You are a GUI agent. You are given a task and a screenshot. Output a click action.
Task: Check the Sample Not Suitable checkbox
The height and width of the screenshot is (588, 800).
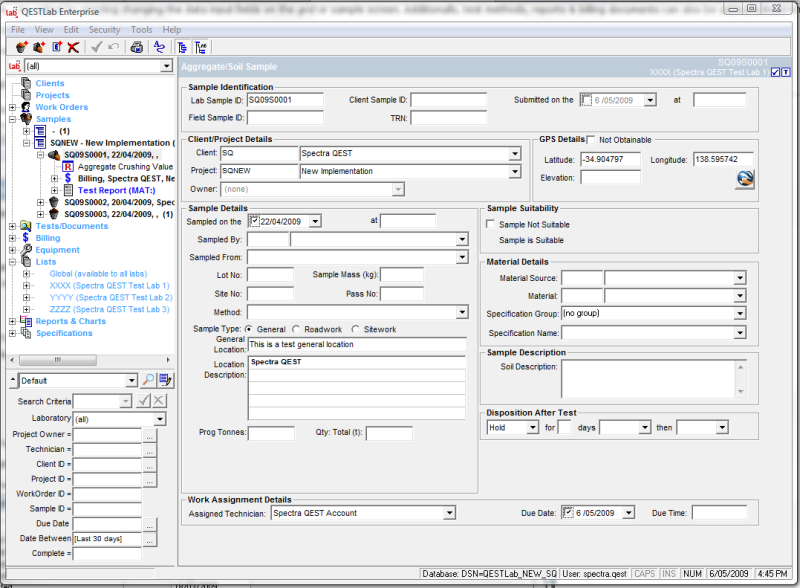tap(489, 223)
